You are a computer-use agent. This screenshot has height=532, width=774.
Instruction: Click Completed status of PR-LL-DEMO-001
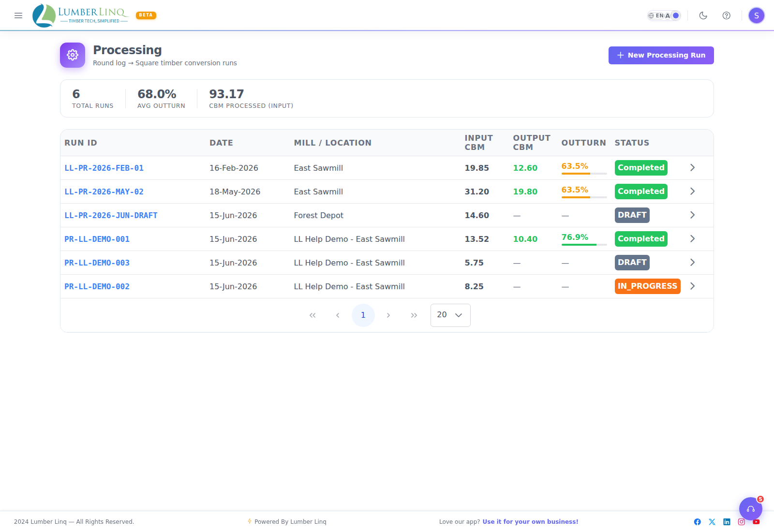click(641, 239)
